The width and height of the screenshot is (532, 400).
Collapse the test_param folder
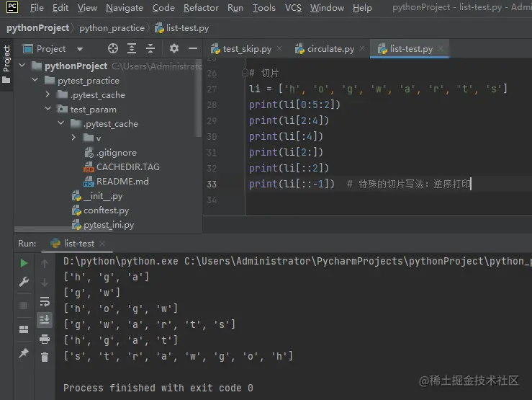[x=48, y=109]
